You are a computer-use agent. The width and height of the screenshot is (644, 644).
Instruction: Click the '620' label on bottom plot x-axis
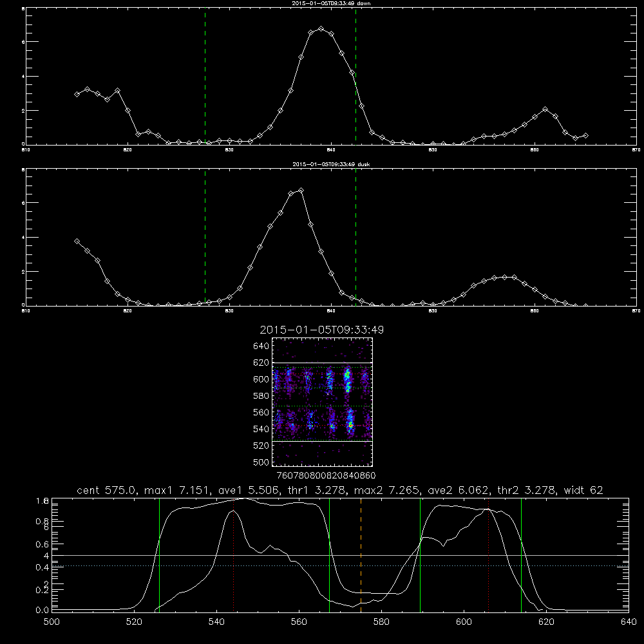pos(546,622)
